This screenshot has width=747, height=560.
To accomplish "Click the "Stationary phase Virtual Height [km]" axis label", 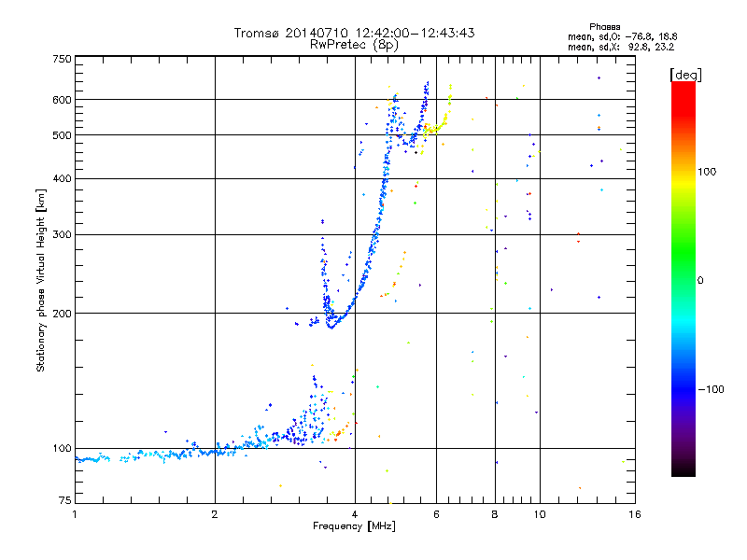I will click(x=40, y=281).
